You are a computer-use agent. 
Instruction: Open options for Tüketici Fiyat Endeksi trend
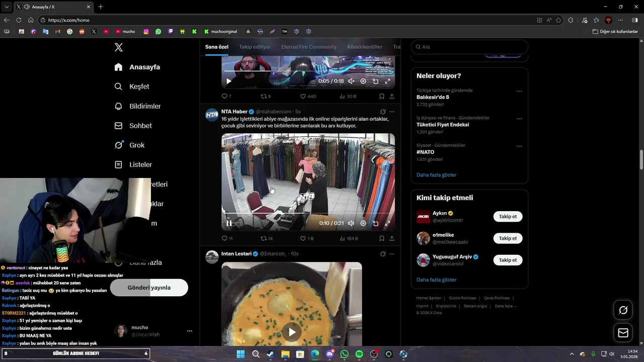(x=519, y=119)
